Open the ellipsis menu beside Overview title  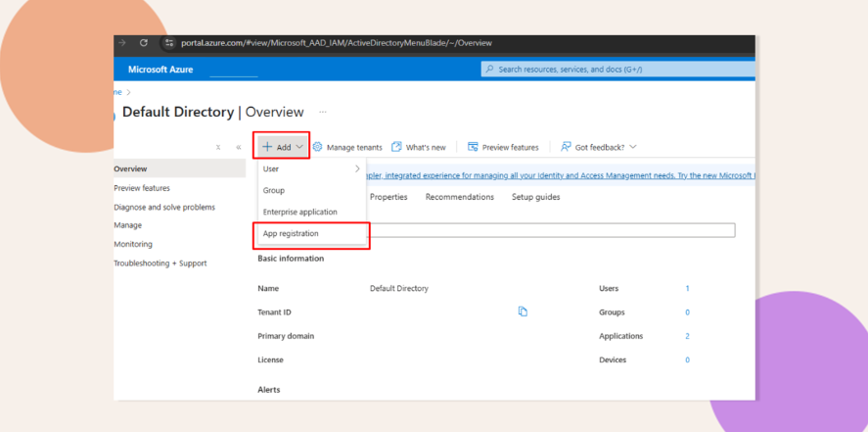point(323,112)
